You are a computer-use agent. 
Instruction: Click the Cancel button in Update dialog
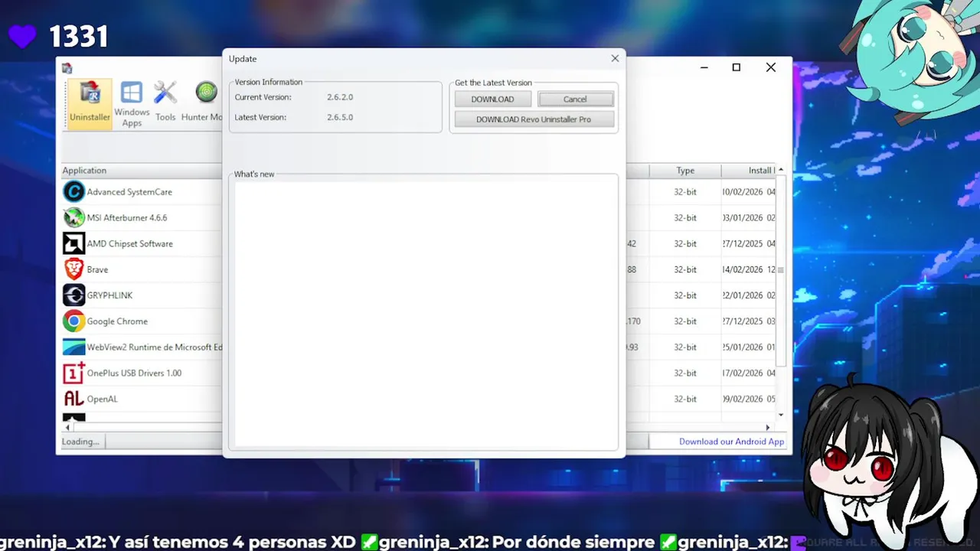[x=575, y=99]
